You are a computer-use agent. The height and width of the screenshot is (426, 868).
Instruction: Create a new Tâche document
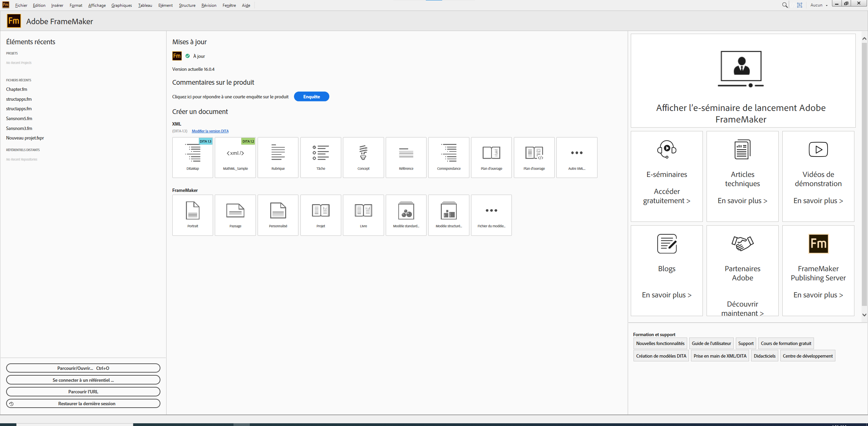[320, 157]
